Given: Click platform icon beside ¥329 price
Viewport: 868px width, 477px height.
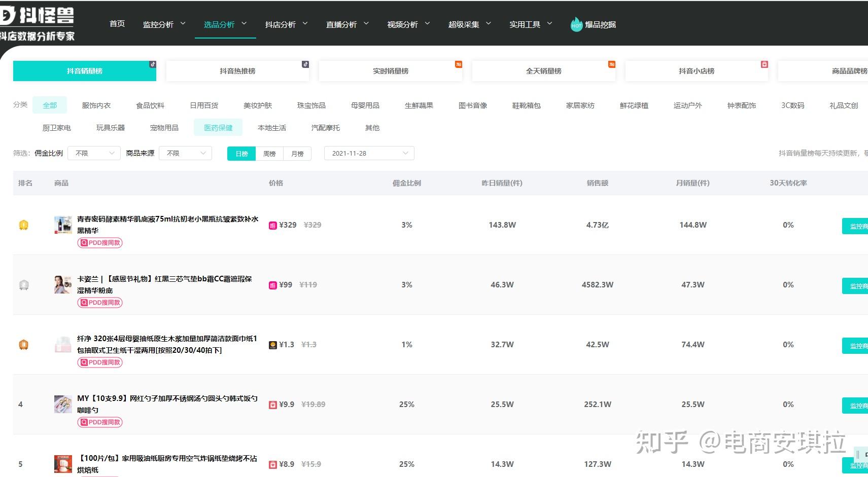Looking at the screenshot, I should pyautogui.click(x=272, y=225).
